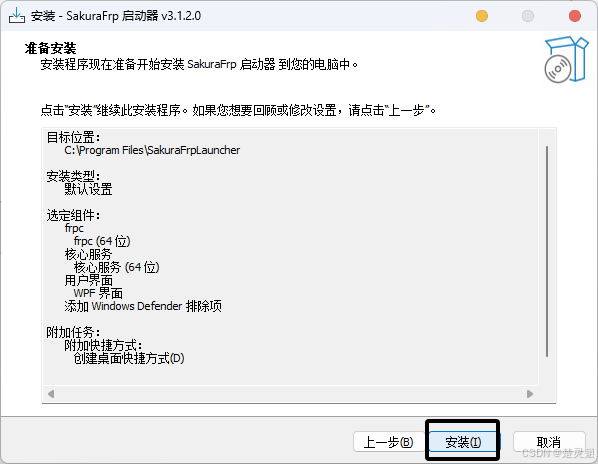Select the path C:\Program Files\SakuraFrpLauncher
This screenshot has height=464, width=598.
click(152, 150)
